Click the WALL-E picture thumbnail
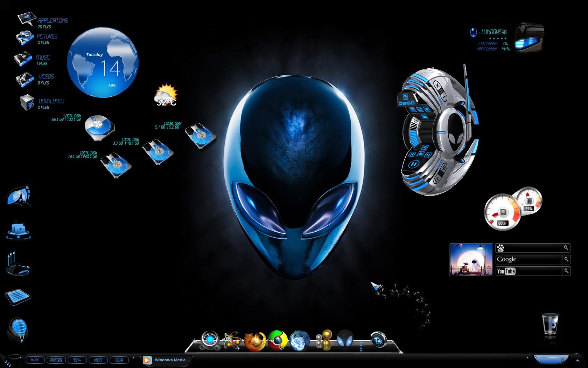This screenshot has width=588, height=368. 471,260
